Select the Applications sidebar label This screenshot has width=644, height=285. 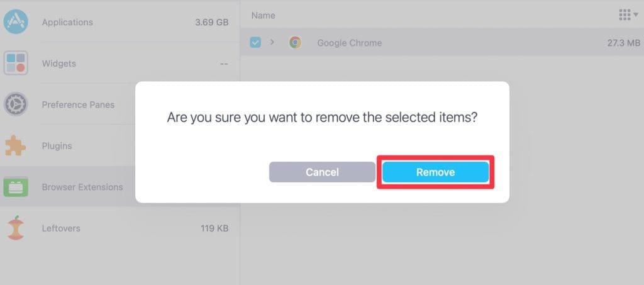coord(67,22)
